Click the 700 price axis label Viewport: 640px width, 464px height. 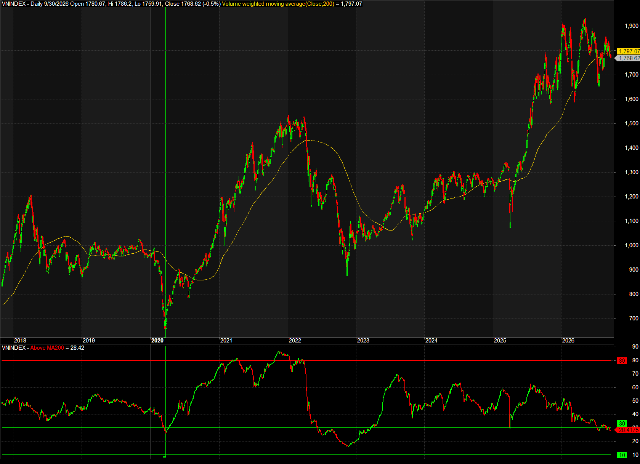(x=634, y=318)
